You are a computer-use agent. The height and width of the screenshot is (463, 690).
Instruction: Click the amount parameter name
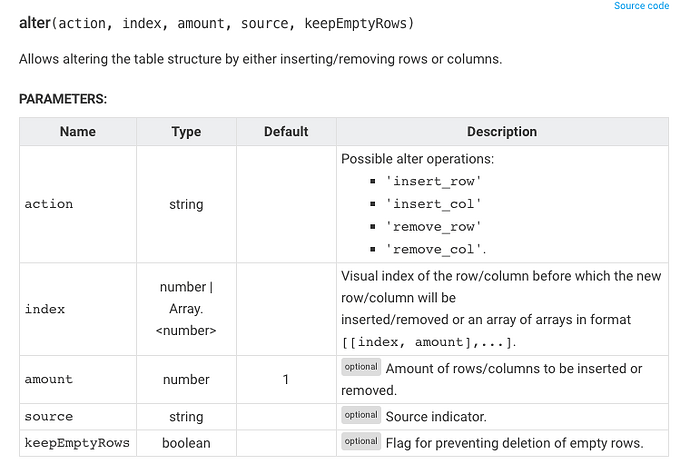[49, 379]
